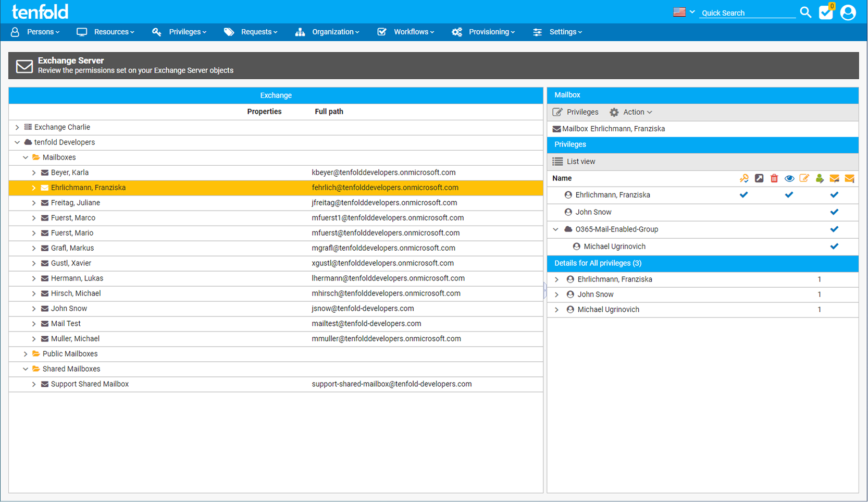Image resolution: width=868 pixels, height=502 pixels.
Task: Click the red trash column icon
Action: point(774,178)
